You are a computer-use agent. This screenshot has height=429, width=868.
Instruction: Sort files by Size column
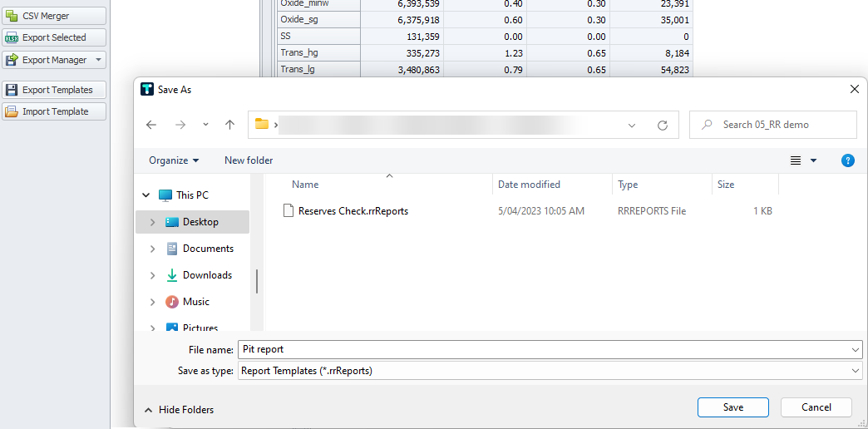point(726,185)
